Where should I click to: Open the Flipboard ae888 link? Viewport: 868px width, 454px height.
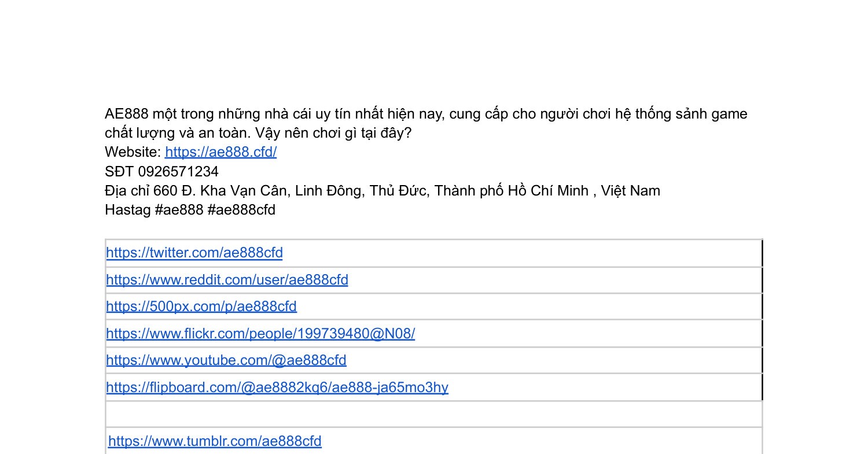tap(277, 387)
